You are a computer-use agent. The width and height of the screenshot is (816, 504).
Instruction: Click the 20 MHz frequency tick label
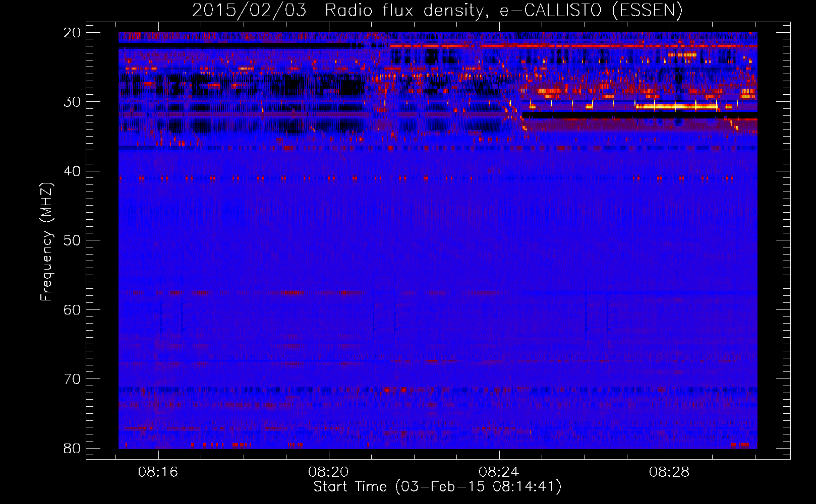tap(72, 33)
